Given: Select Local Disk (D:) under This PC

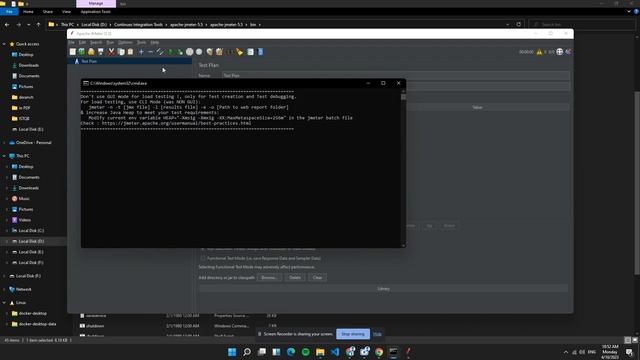Looking at the screenshot, I should click(x=31, y=241).
